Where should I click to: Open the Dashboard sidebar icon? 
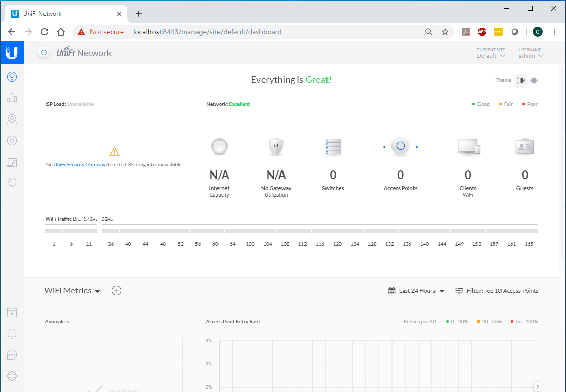click(x=12, y=77)
